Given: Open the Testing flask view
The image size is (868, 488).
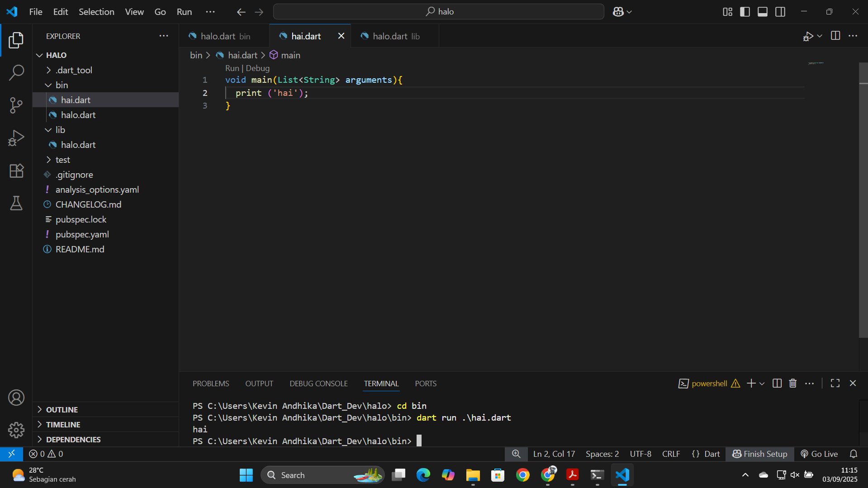Looking at the screenshot, I should [x=16, y=204].
